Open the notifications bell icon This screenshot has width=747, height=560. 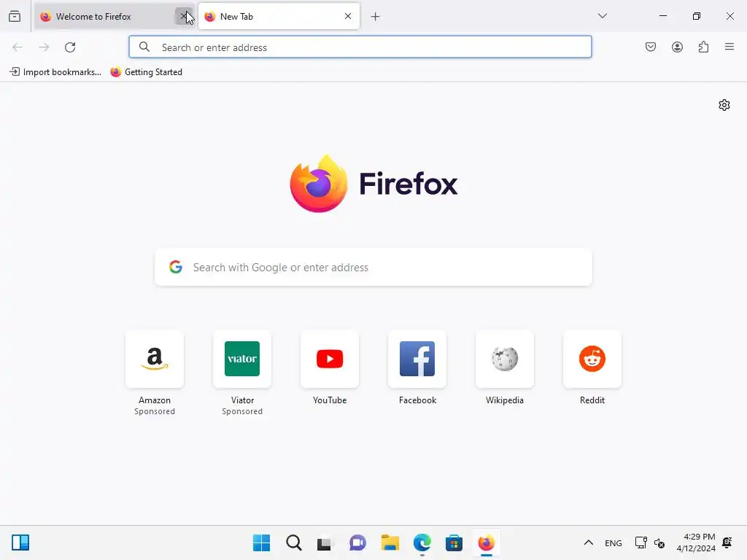pos(727,542)
